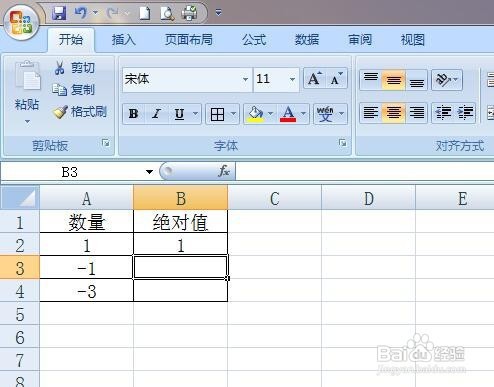Toggle top vertical alignment
The width and height of the screenshot is (494, 387).
tap(371, 80)
